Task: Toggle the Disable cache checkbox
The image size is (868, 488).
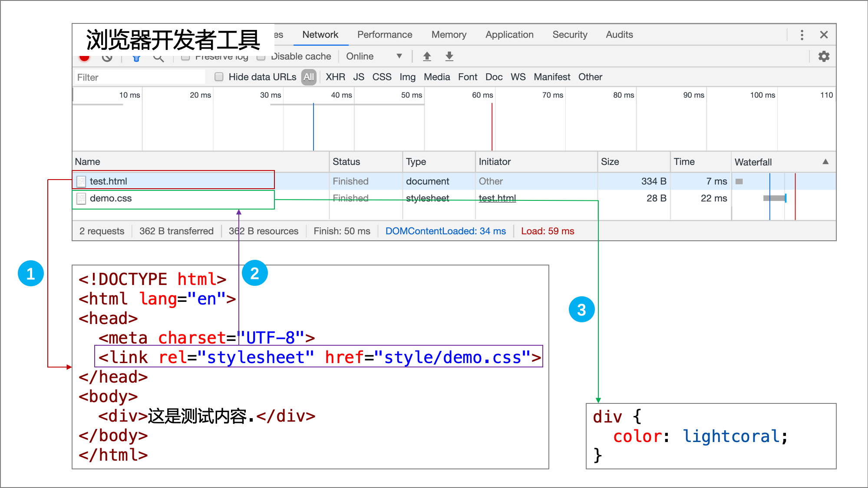Action: tap(261, 58)
